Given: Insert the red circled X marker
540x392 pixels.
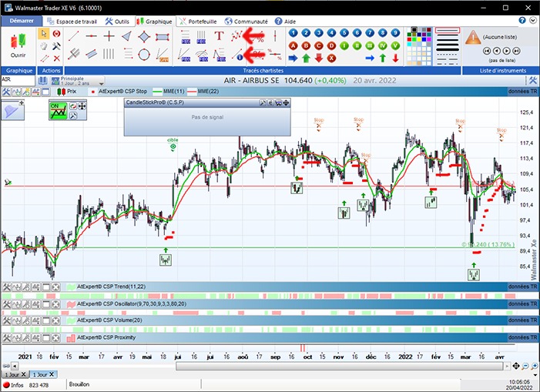Looking at the screenshot, I should click(331, 59).
